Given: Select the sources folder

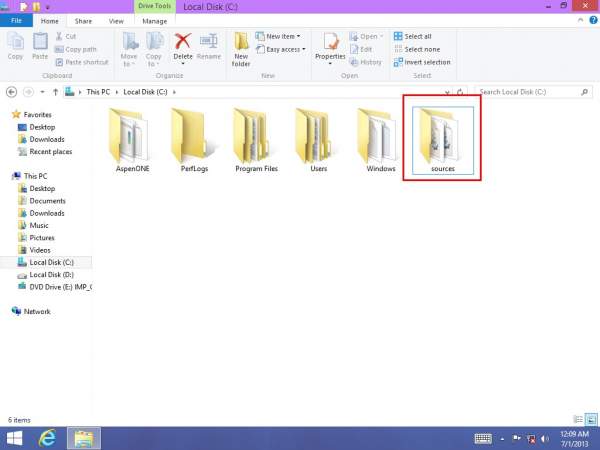Looking at the screenshot, I should pos(443,140).
